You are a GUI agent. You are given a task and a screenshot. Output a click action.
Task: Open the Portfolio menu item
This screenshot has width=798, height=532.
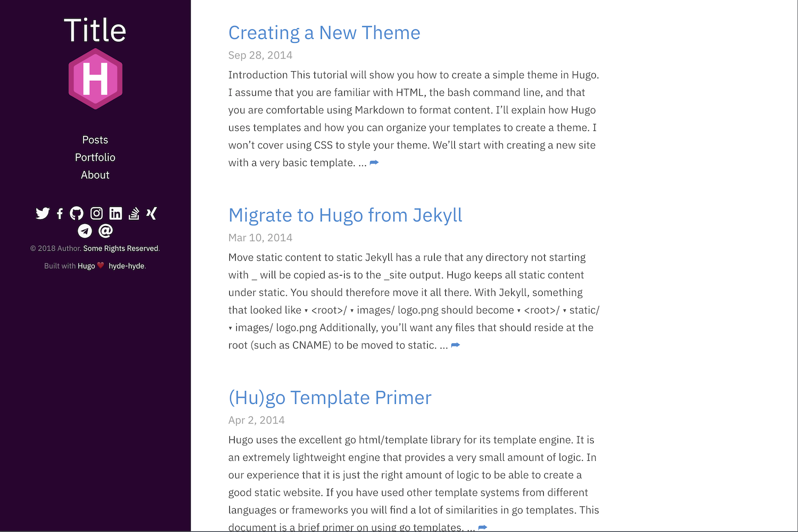click(x=95, y=157)
